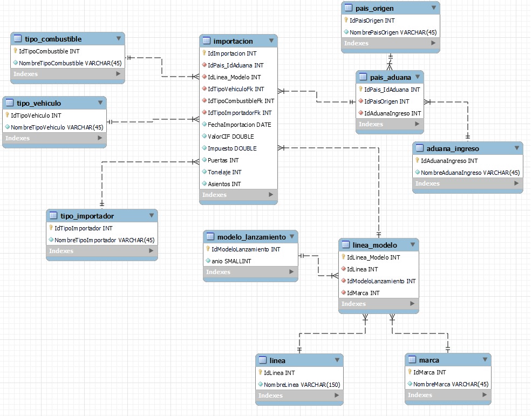This screenshot has width=532, height=416.
Task: Click the tipo_combustible table icon
Action: pyautogui.click(x=17, y=39)
